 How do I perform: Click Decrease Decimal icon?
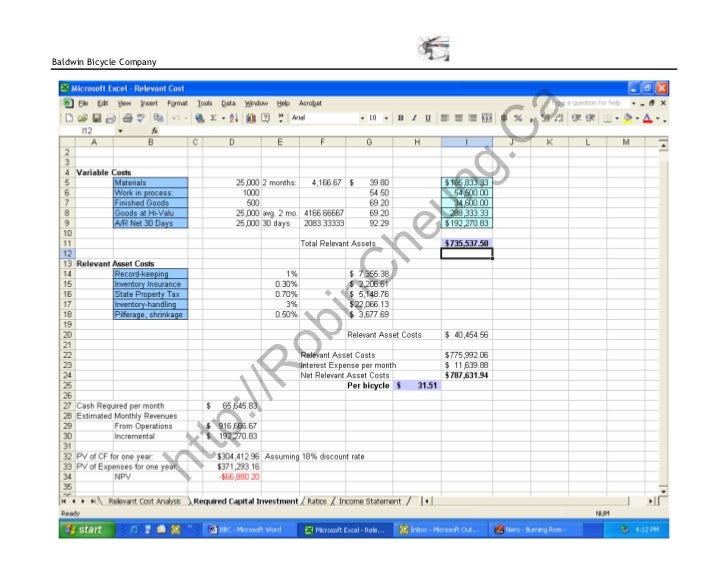pos(559,118)
